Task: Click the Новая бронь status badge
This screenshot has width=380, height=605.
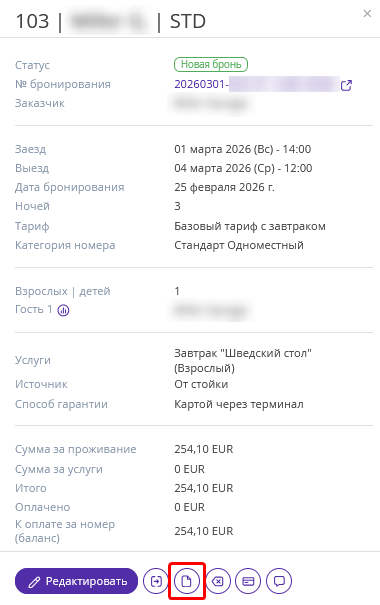Action: [x=211, y=64]
